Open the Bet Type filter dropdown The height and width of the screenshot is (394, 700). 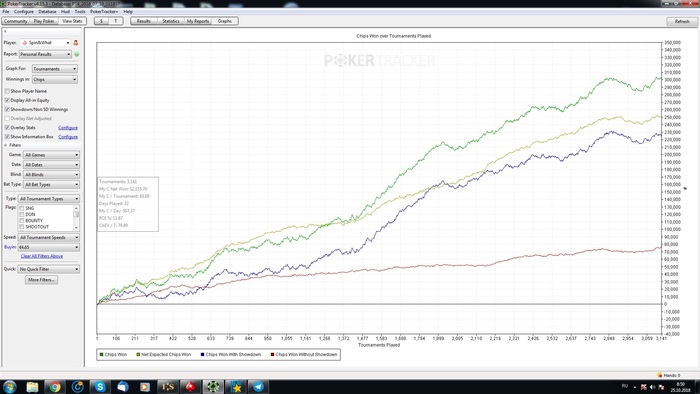coord(51,184)
